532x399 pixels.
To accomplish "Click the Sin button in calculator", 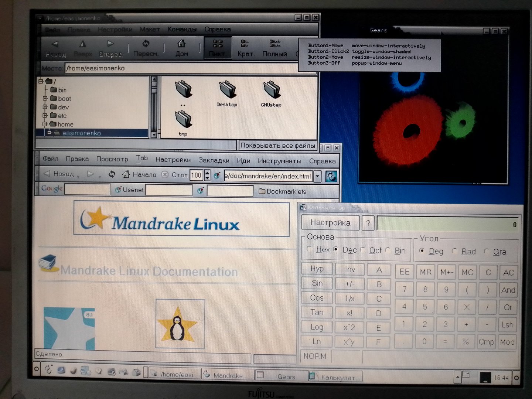I will (317, 283).
